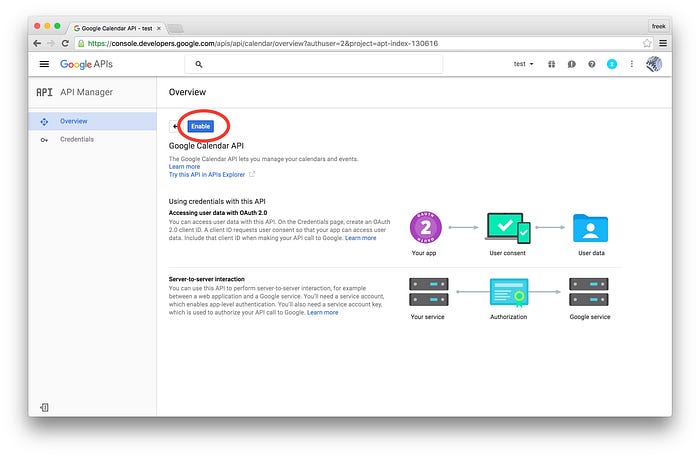Click 'Server-to-server interaction' heading

click(x=207, y=279)
